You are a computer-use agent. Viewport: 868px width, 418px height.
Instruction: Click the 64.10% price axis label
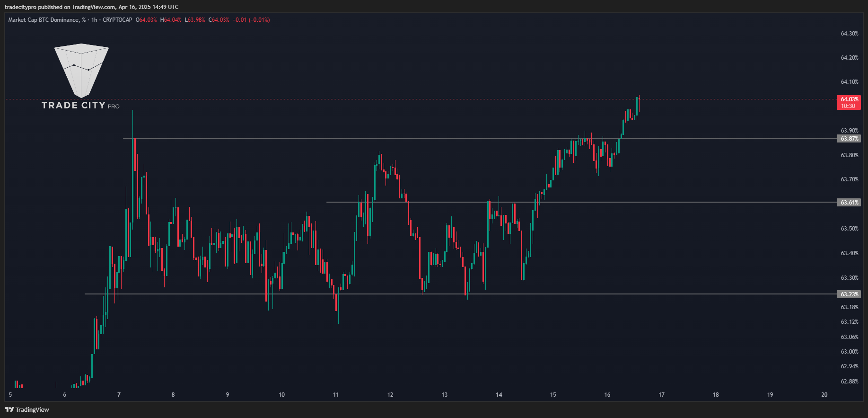(850, 82)
